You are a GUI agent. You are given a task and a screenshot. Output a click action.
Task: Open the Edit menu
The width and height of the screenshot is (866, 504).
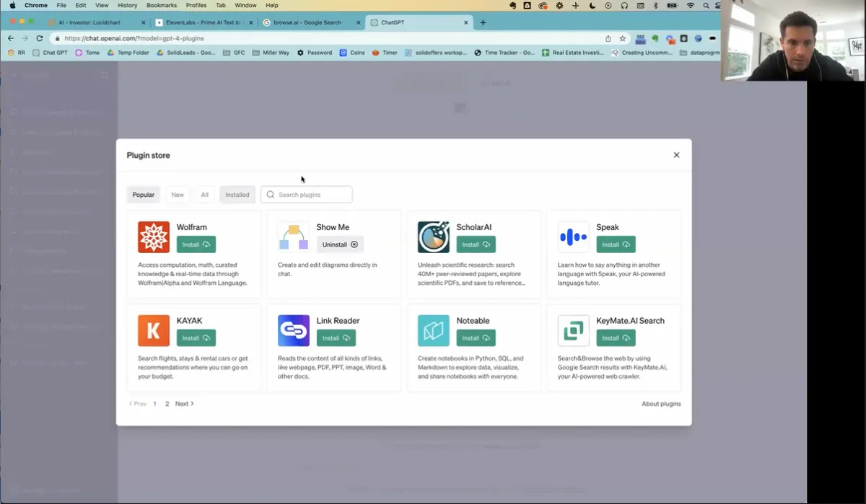click(x=81, y=5)
